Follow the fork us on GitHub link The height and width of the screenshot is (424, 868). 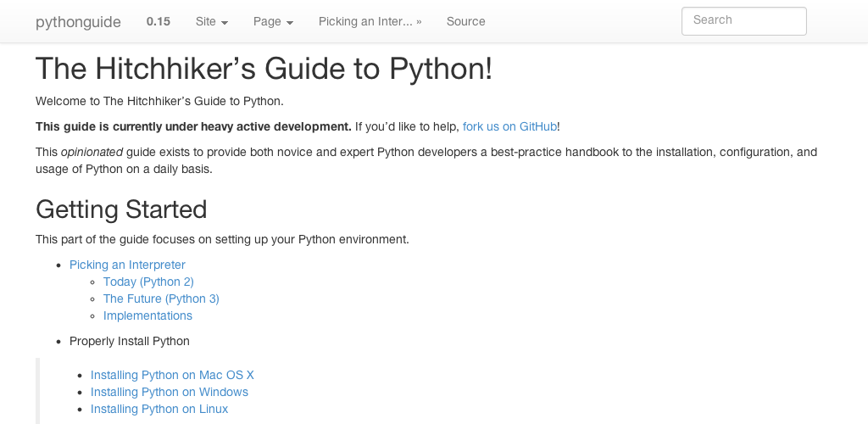509,126
